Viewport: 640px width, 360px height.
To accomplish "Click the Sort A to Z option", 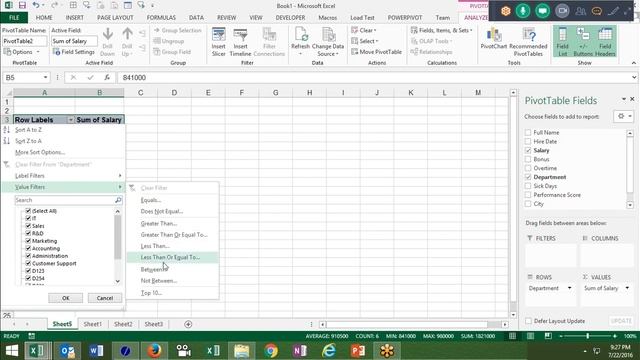I will click(x=28, y=130).
